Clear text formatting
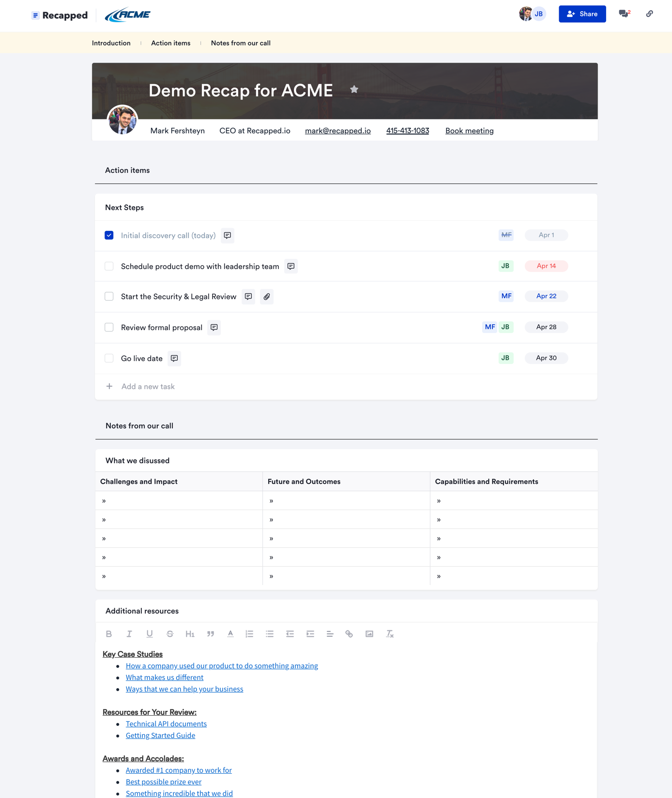The image size is (672, 798). (x=390, y=634)
